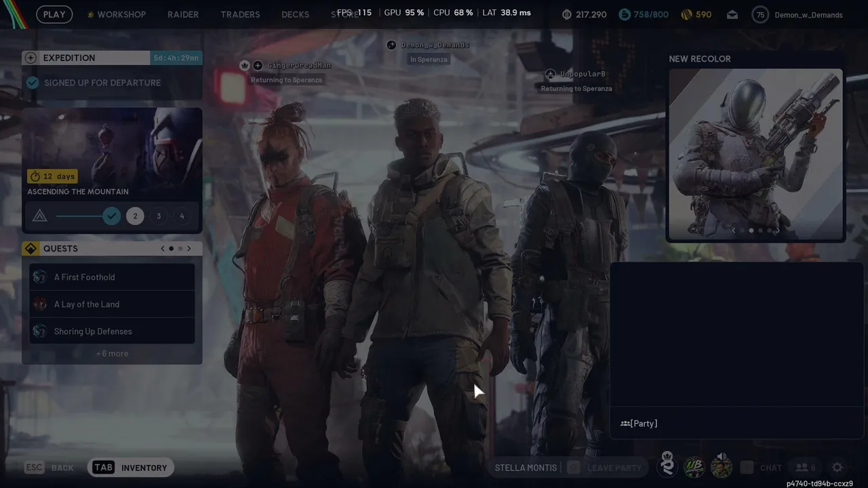
Task: Go to previous Quests page arrow
Action: tap(163, 249)
